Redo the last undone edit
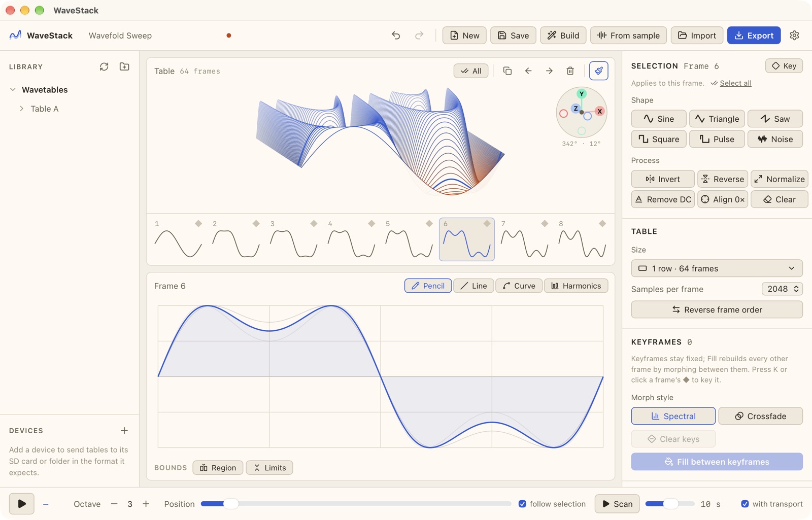 419,36
